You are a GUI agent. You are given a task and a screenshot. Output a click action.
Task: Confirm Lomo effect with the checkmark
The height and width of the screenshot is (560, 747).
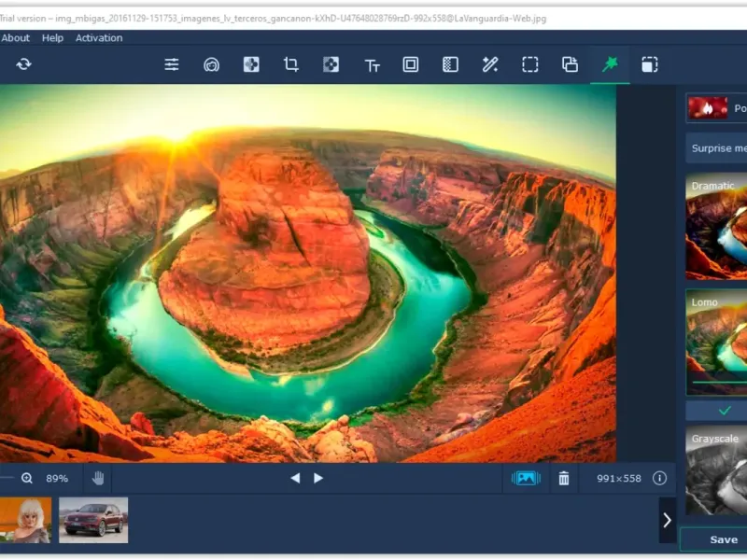pyautogui.click(x=724, y=411)
